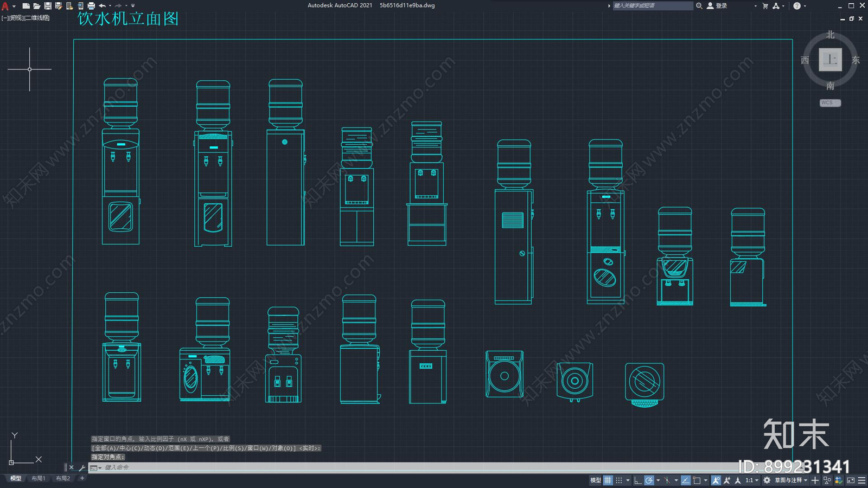Toggle auto-add annotation scales icon
Viewport: 868px width, 488px height.
[727, 480]
